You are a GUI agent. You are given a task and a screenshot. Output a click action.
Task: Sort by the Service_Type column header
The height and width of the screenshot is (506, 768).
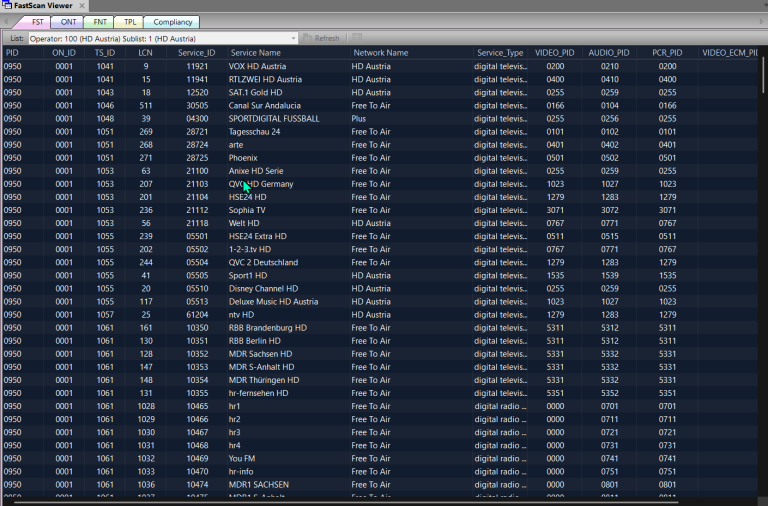click(x=500, y=52)
